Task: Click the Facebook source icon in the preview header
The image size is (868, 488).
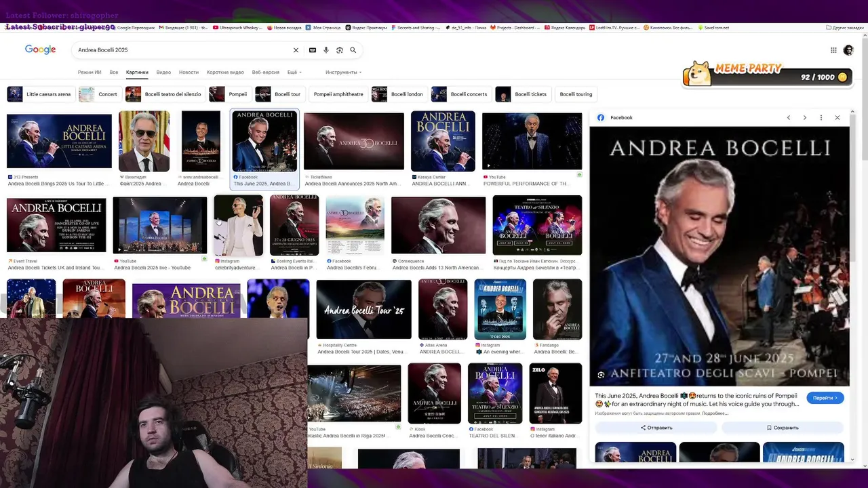Action: click(601, 118)
